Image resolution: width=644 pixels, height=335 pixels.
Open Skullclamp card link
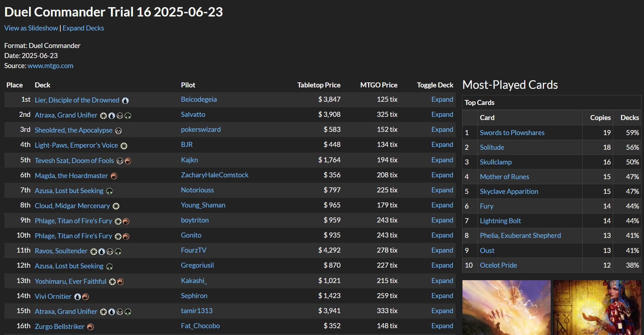point(496,162)
